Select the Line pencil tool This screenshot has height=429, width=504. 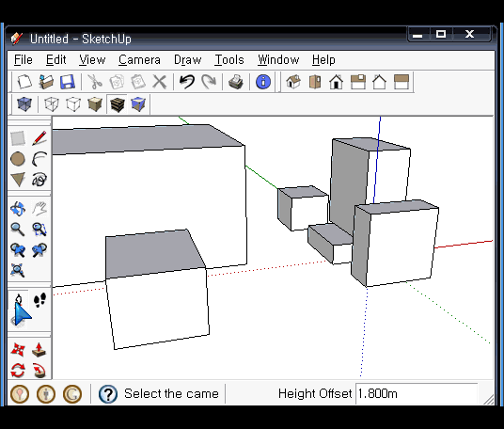point(39,138)
